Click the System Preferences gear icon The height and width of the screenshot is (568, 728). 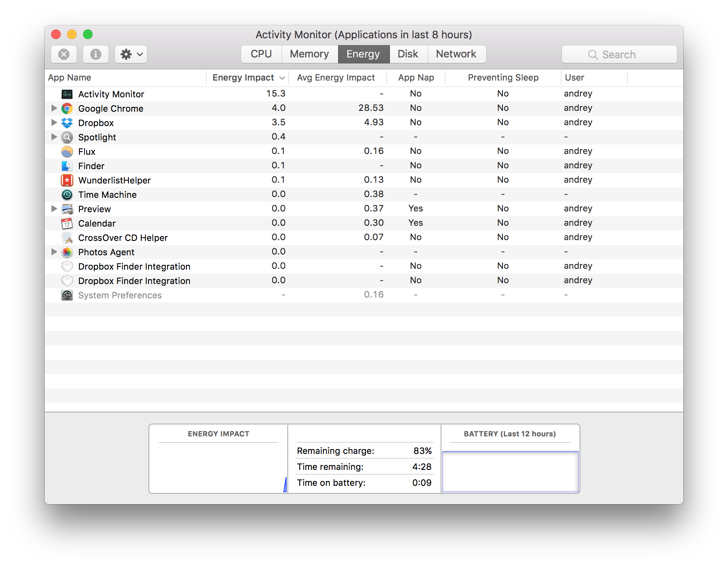tap(67, 295)
